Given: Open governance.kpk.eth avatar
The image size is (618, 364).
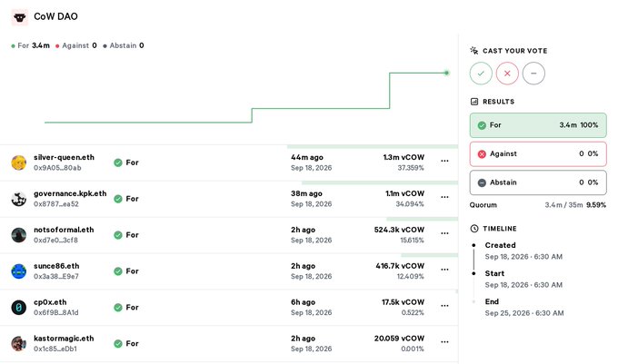Looking at the screenshot, I should click(x=18, y=199).
